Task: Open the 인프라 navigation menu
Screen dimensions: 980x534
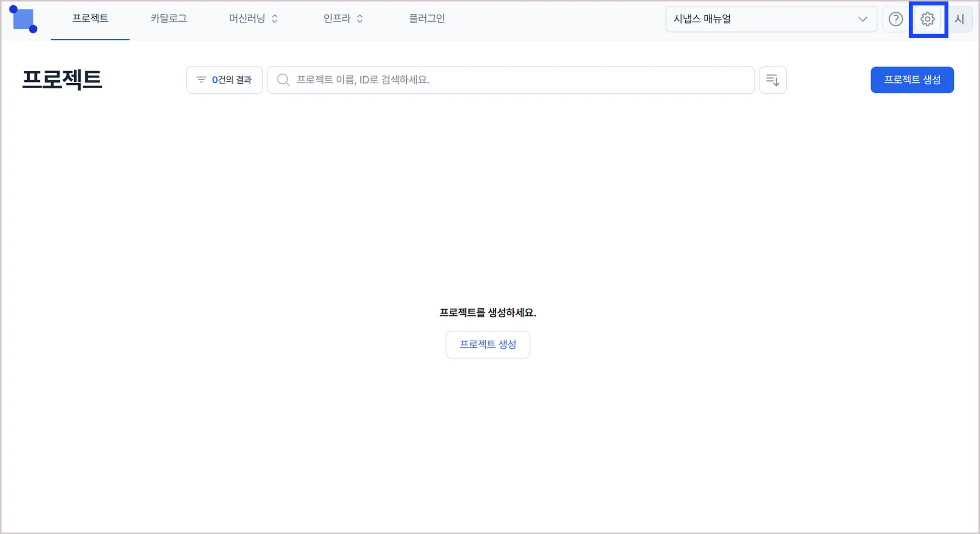Action: [337, 19]
